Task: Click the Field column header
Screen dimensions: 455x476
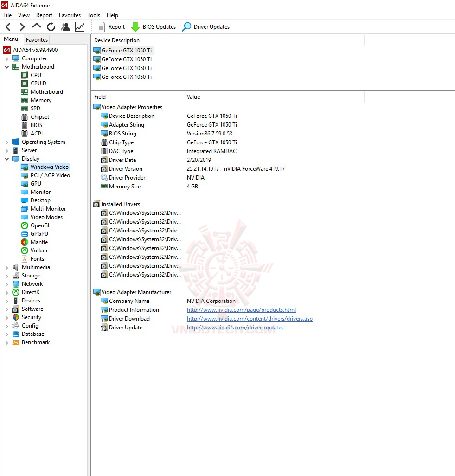Action: [137, 97]
